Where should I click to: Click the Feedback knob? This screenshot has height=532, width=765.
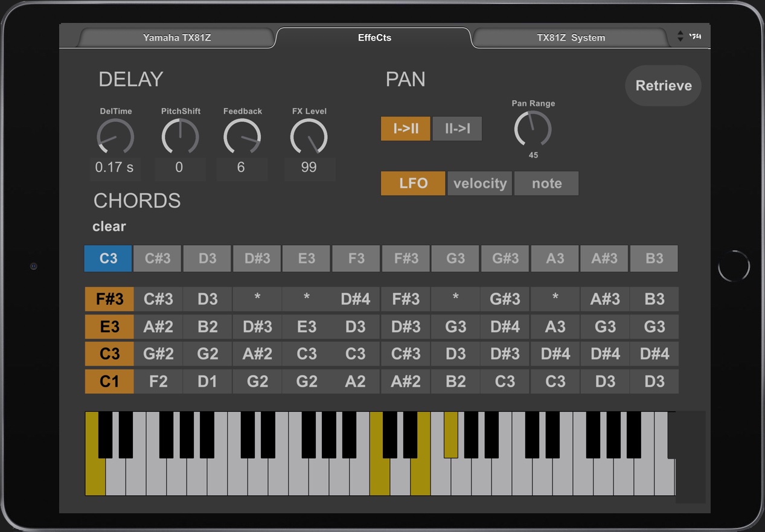point(242,136)
